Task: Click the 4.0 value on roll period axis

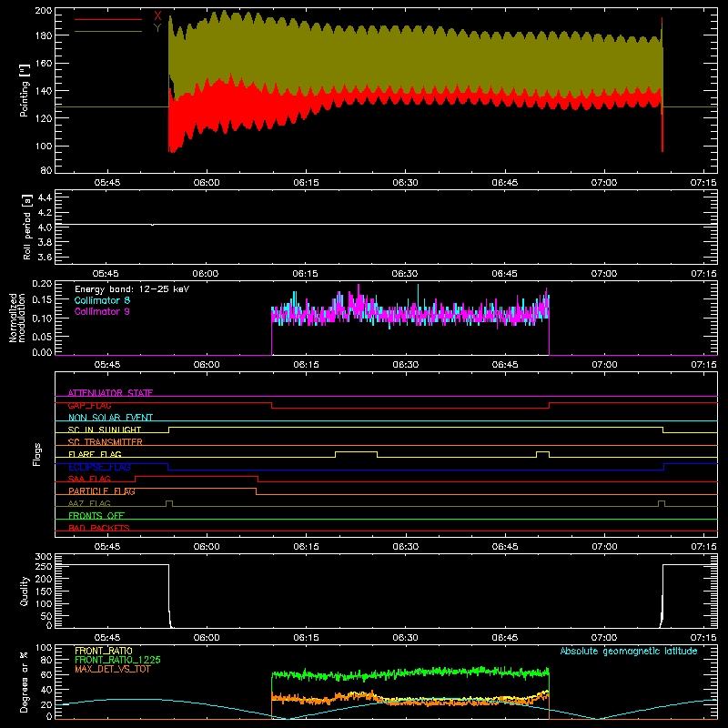Action: click(x=45, y=227)
